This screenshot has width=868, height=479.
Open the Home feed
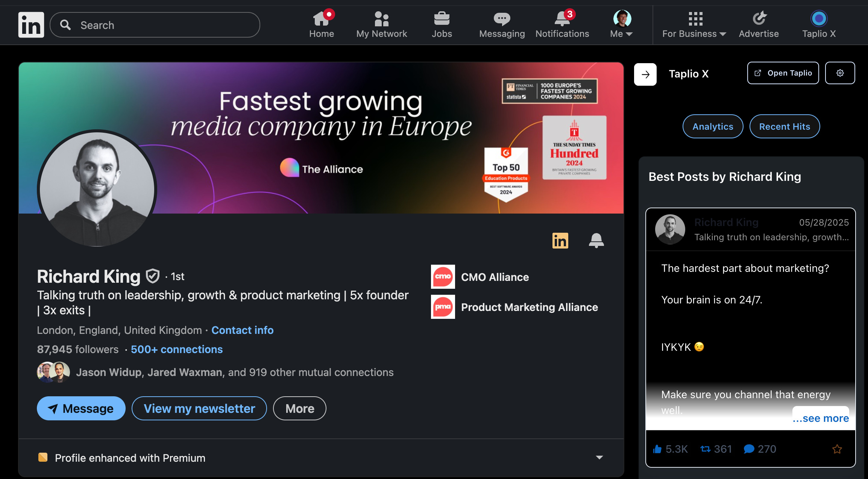click(x=322, y=25)
